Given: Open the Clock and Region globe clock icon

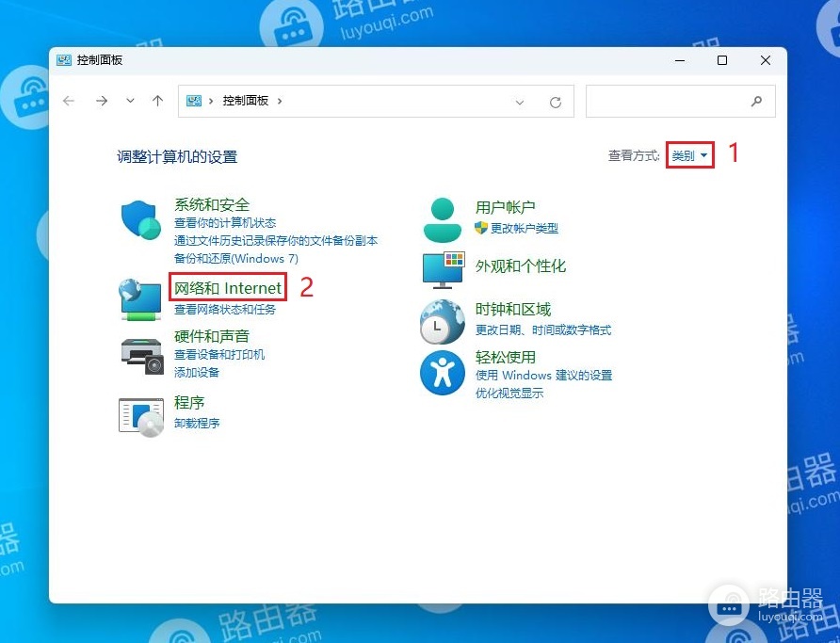Looking at the screenshot, I should click(442, 321).
